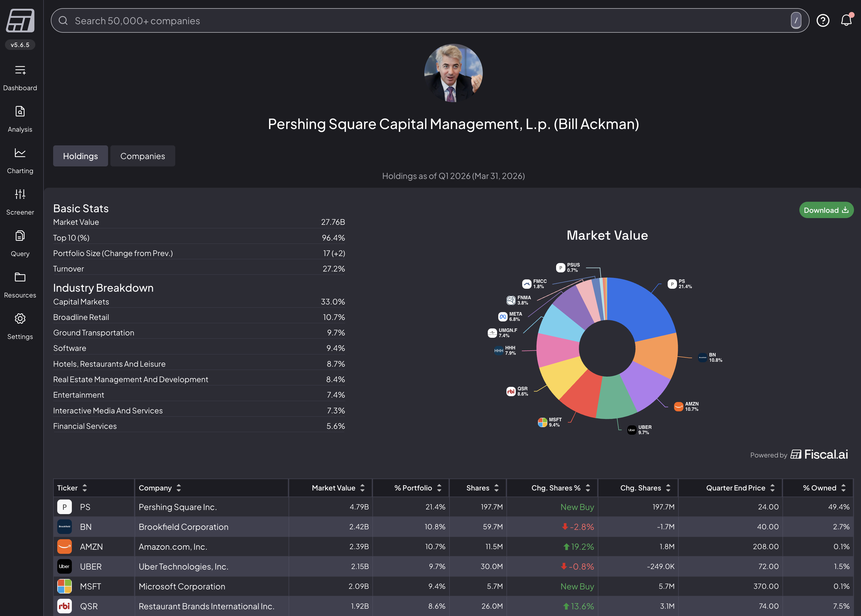Click the AMZN logo in the pie chart legend
Screen dimensions: 861x616
tap(678, 406)
